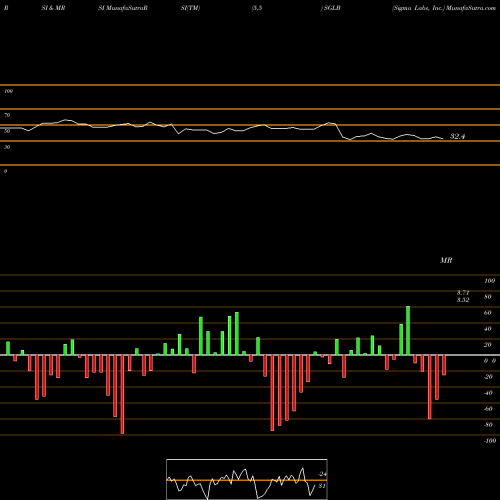Click the MR axis label 60
The image size is (500, 500).
[x=488, y=313]
